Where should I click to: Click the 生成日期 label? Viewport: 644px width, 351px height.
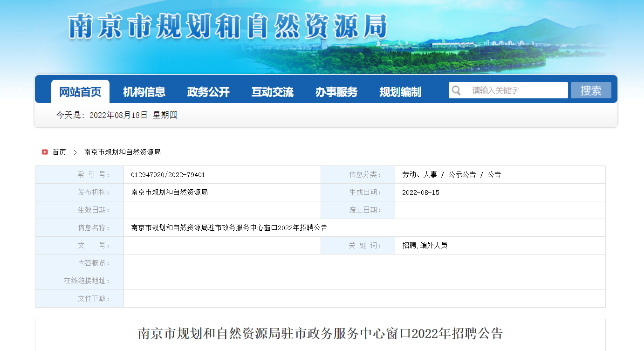coord(365,193)
